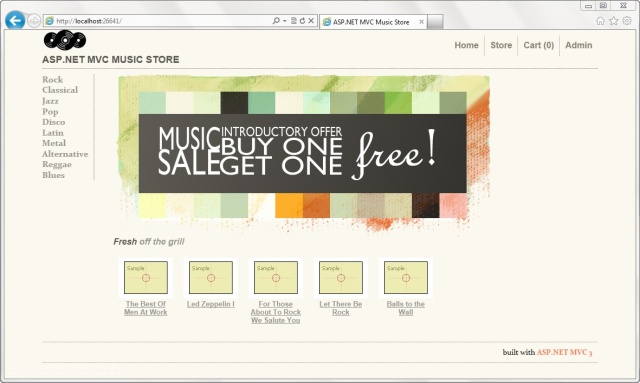
Task: Click the compatibility view icon
Action: 293,20
